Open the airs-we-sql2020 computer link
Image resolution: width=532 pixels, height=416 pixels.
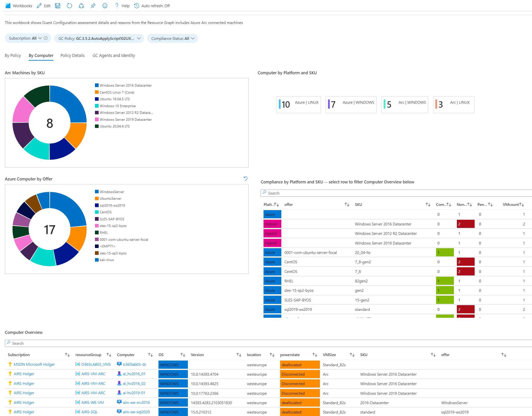pos(136,412)
